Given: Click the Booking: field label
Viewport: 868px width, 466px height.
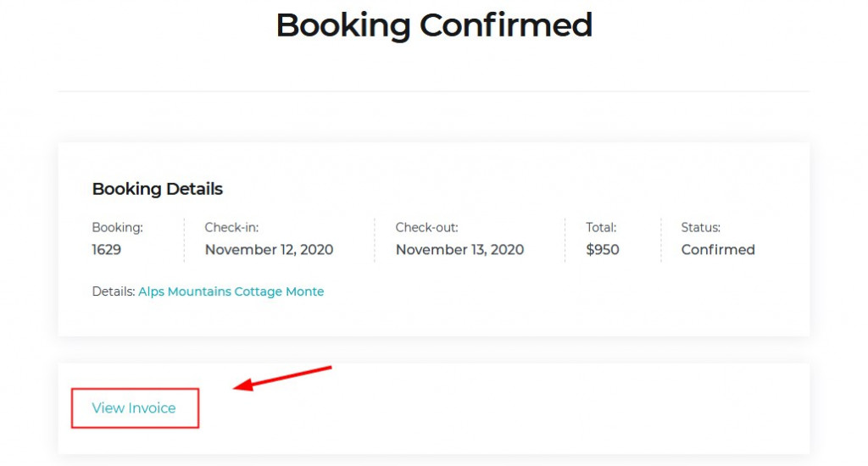Looking at the screenshot, I should coord(117,228).
